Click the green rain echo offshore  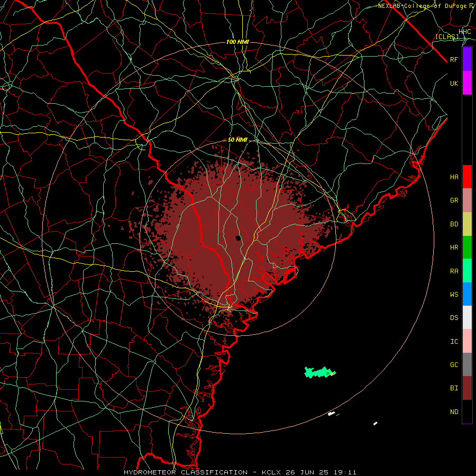point(319,372)
